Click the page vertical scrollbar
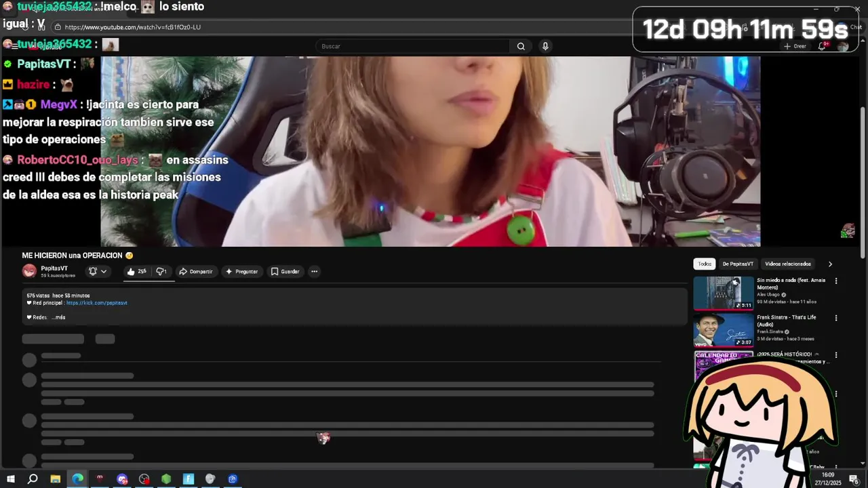Screen dimensions: 868x488 (x=863, y=183)
